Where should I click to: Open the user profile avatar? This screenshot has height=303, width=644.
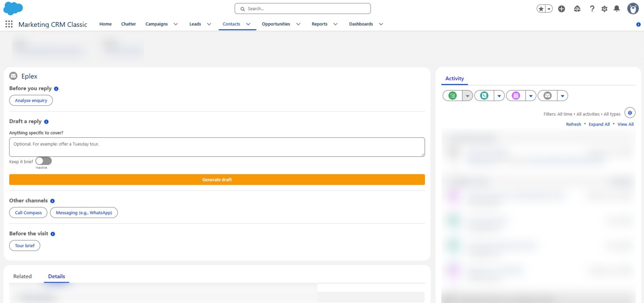(x=633, y=9)
